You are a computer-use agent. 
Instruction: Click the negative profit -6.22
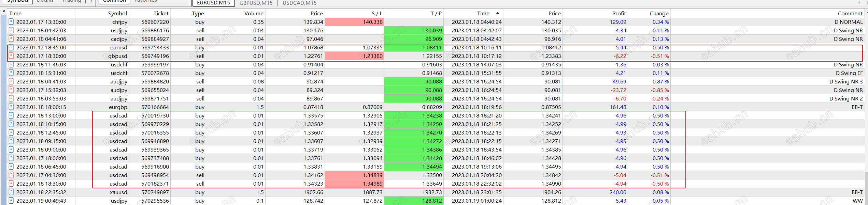pyautogui.click(x=620, y=56)
